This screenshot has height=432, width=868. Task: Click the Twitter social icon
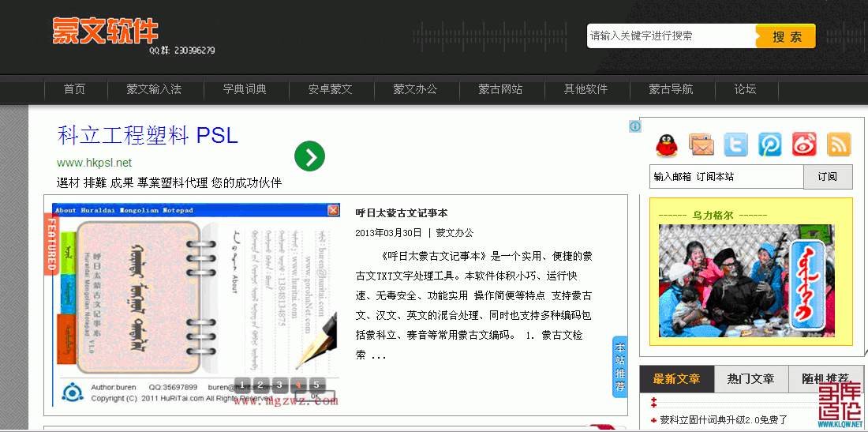pos(735,145)
